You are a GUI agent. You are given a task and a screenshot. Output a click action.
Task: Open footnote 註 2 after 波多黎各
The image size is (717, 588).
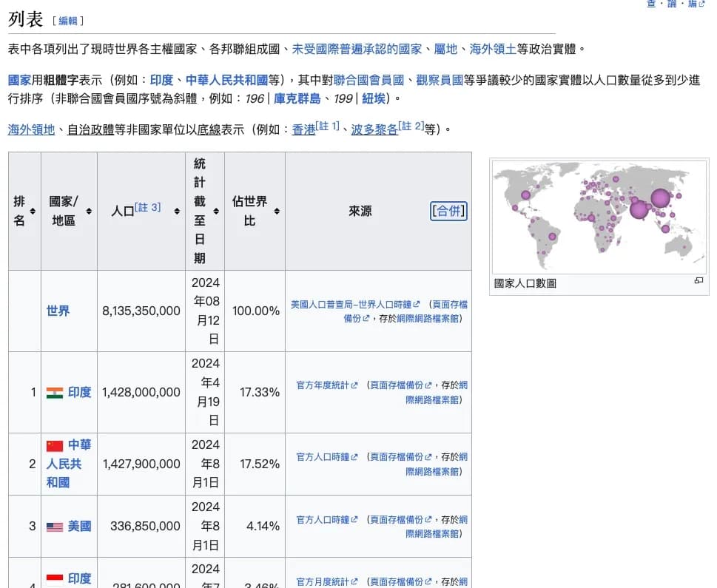click(411, 126)
